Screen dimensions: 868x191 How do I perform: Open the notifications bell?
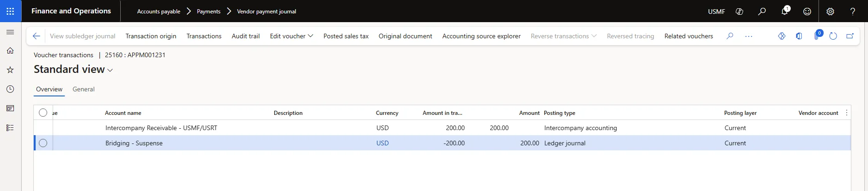point(785,11)
